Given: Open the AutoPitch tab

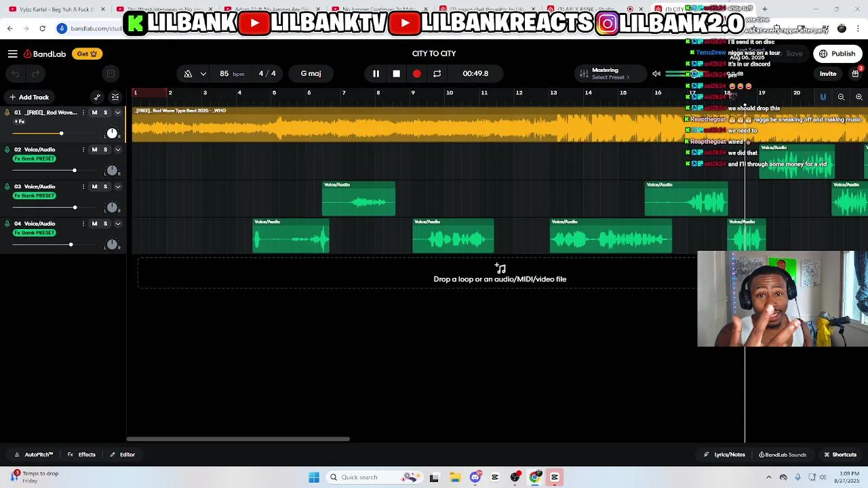Looking at the screenshot, I should pyautogui.click(x=33, y=455).
